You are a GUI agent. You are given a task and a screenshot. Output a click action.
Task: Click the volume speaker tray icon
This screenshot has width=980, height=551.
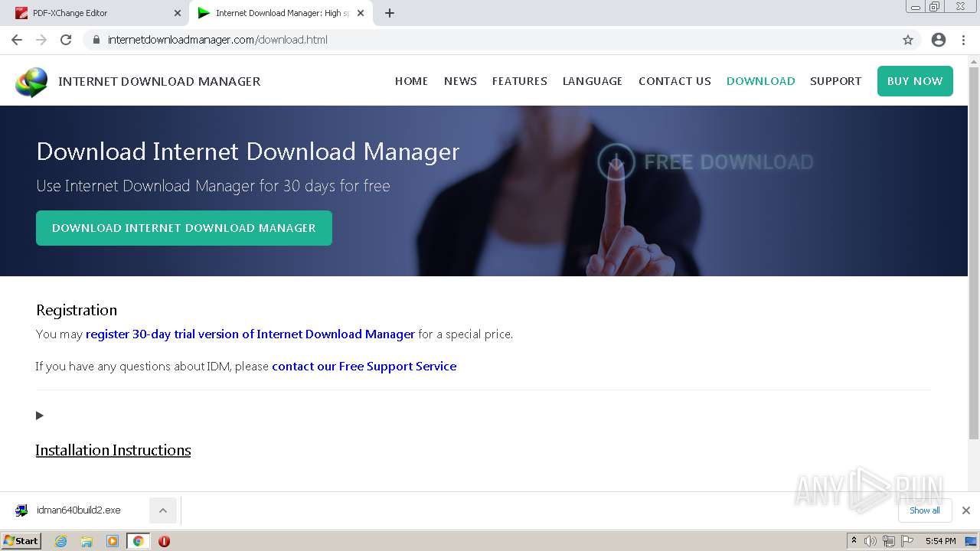870,541
